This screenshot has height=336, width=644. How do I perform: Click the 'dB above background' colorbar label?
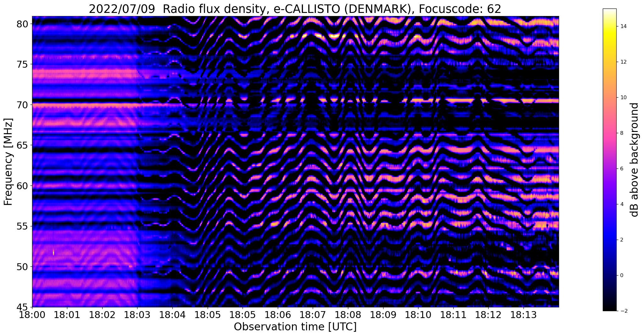(635, 160)
